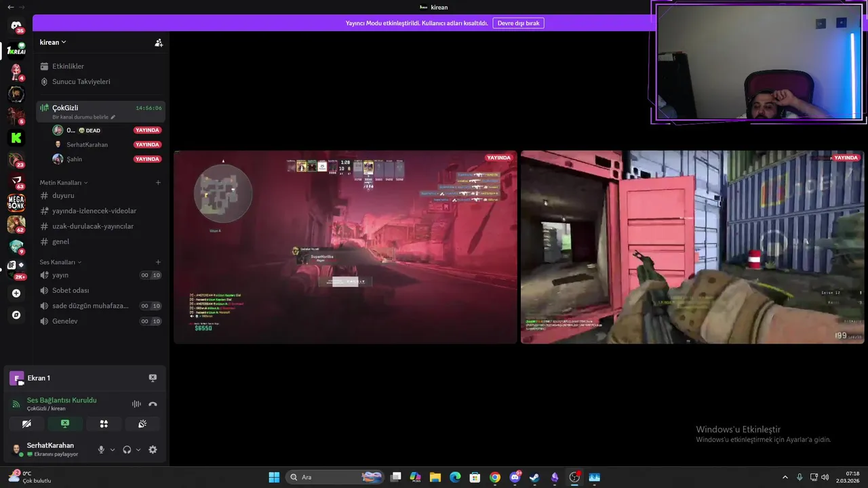Image resolution: width=868 pixels, height=488 pixels.
Task: Toggle camera on in voice panel
Action: point(26,424)
